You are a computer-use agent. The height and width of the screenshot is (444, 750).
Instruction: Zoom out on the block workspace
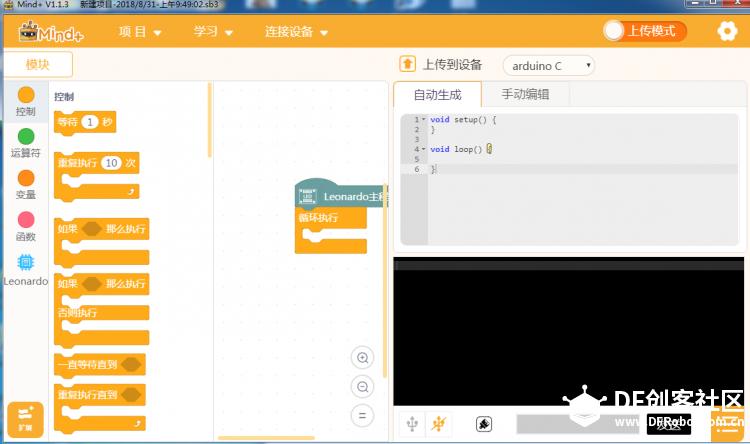(362, 387)
